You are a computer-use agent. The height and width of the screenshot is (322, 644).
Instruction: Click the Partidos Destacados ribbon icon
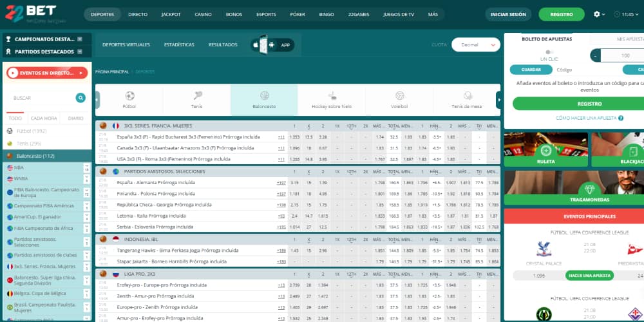[8, 52]
